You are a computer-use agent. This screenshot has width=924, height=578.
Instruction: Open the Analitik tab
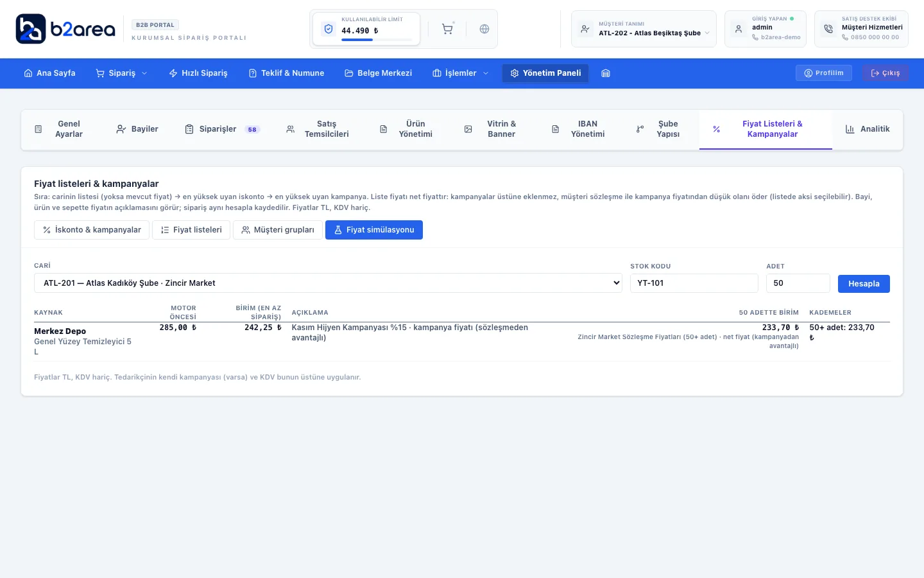pos(868,129)
